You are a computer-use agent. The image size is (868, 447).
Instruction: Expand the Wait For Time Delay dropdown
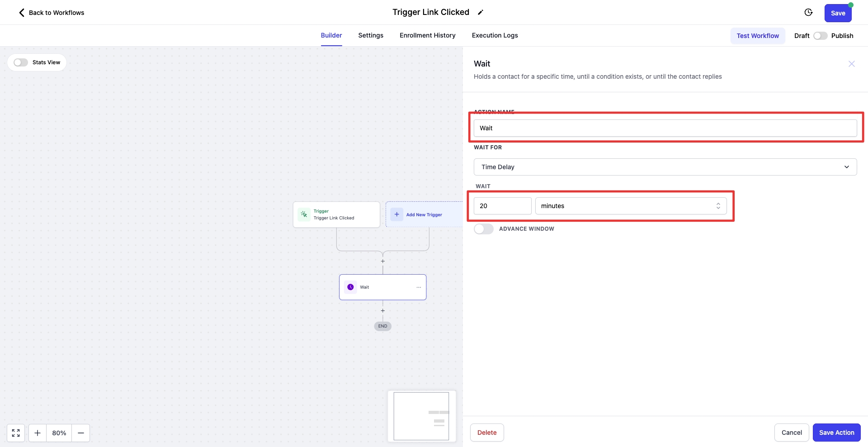665,167
